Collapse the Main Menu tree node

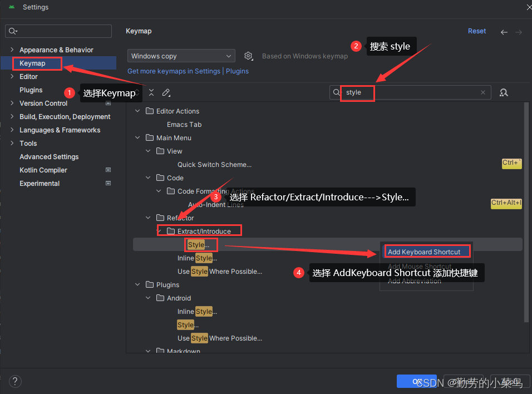click(137, 137)
